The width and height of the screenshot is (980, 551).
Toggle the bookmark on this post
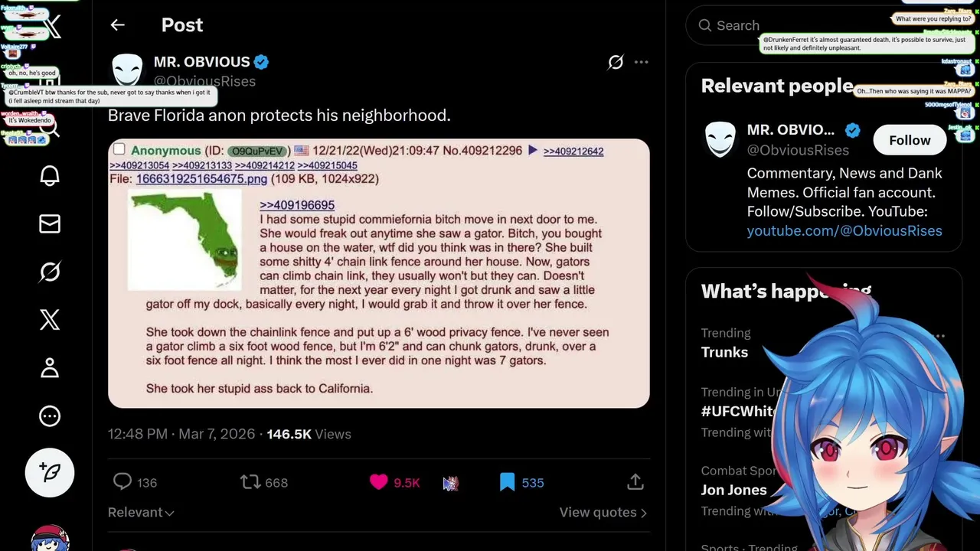(x=507, y=482)
